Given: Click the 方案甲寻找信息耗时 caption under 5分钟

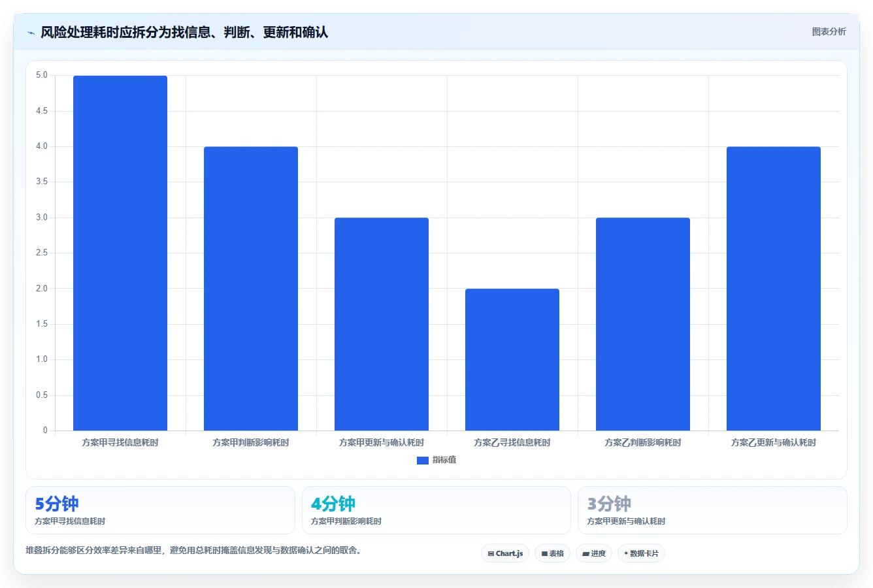Looking at the screenshot, I should [x=70, y=521].
